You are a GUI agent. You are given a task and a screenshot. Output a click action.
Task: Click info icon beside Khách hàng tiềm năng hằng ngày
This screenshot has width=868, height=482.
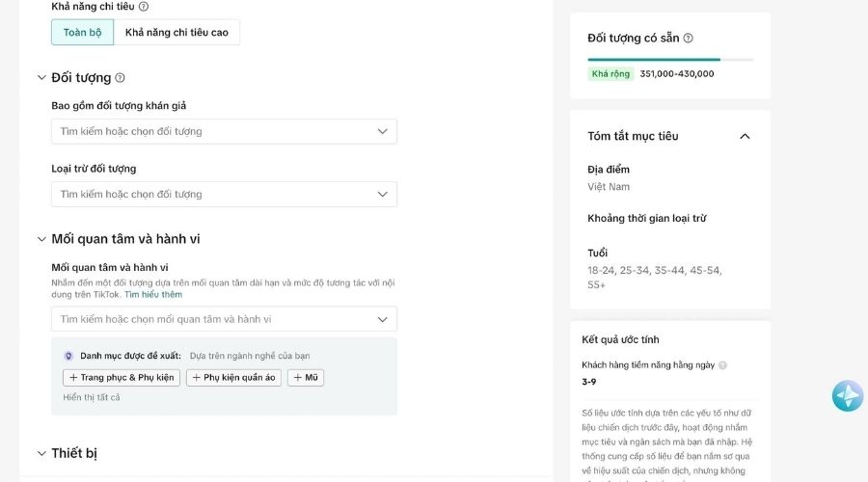point(722,365)
